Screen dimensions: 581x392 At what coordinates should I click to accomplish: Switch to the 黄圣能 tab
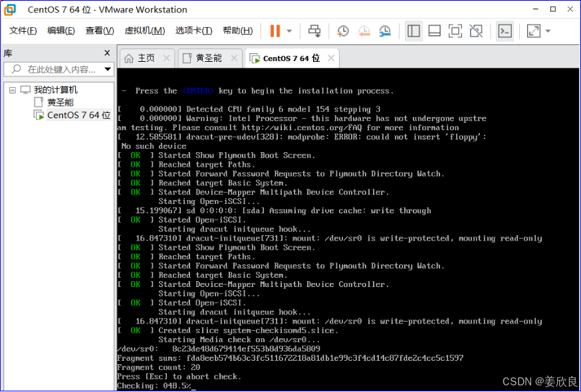tap(209, 58)
